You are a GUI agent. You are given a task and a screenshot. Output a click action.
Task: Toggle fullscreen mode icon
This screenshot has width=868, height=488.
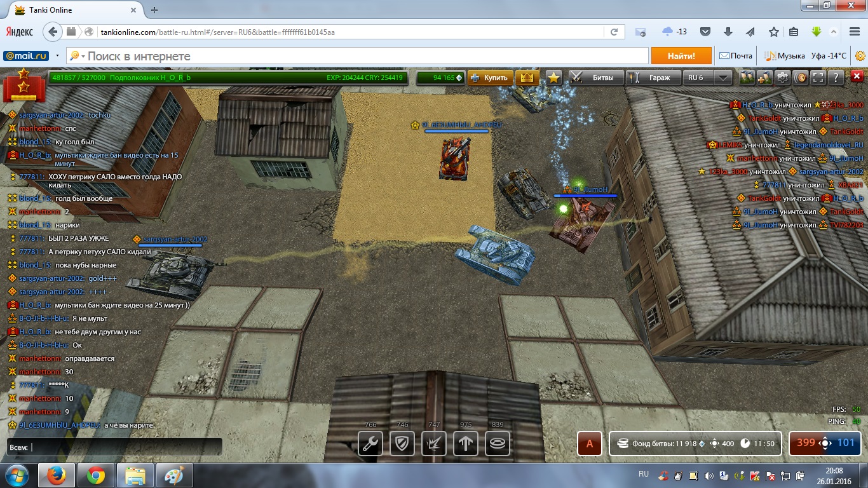point(818,78)
